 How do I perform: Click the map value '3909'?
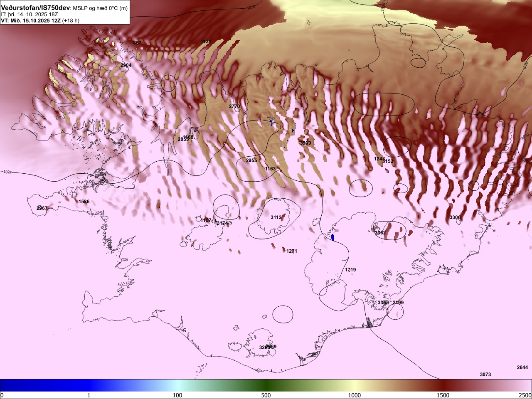[x=305, y=143]
